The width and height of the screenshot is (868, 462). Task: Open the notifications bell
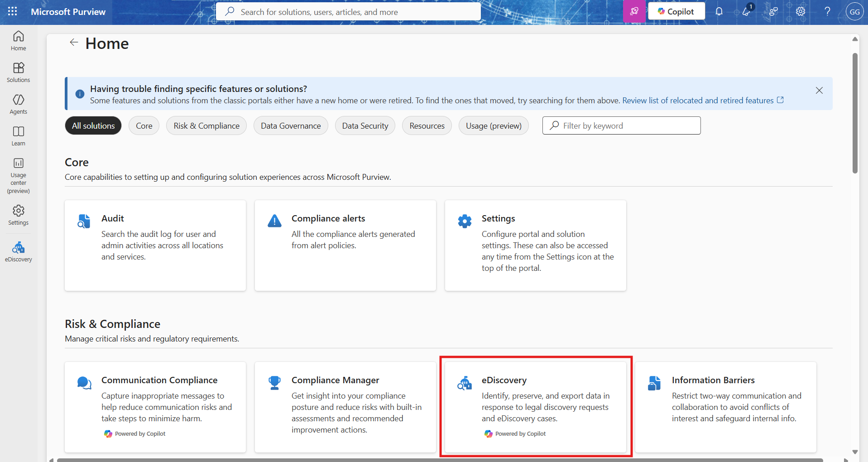click(x=719, y=11)
